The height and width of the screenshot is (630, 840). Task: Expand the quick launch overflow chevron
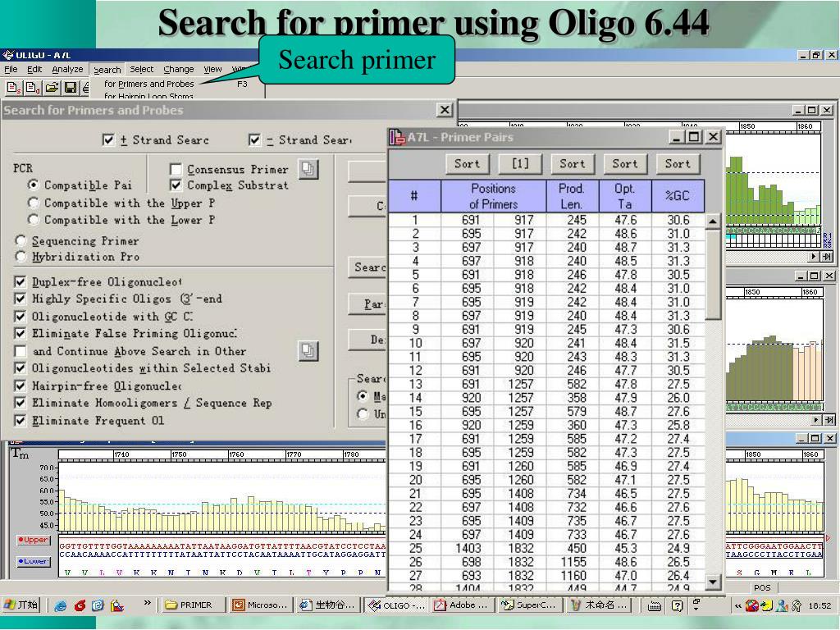(148, 603)
